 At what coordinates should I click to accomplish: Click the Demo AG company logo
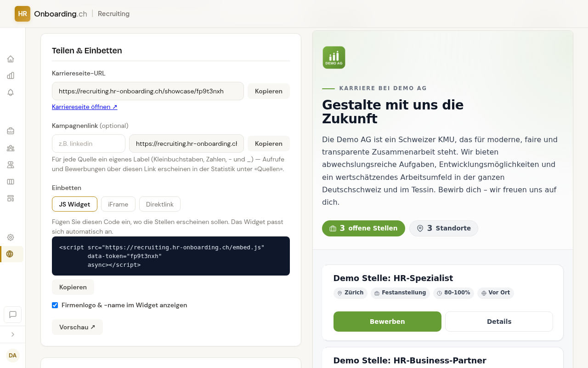click(x=334, y=57)
